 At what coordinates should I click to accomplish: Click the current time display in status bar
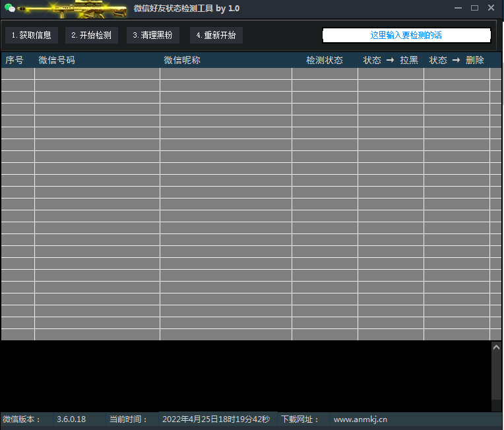click(216, 419)
